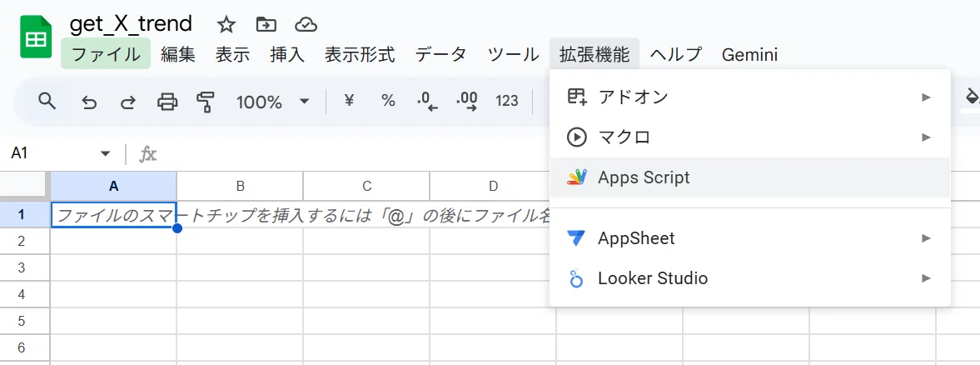Viewport: 980px width, 365px height.
Task: Open the 表示 menu
Action: [232, 54]
